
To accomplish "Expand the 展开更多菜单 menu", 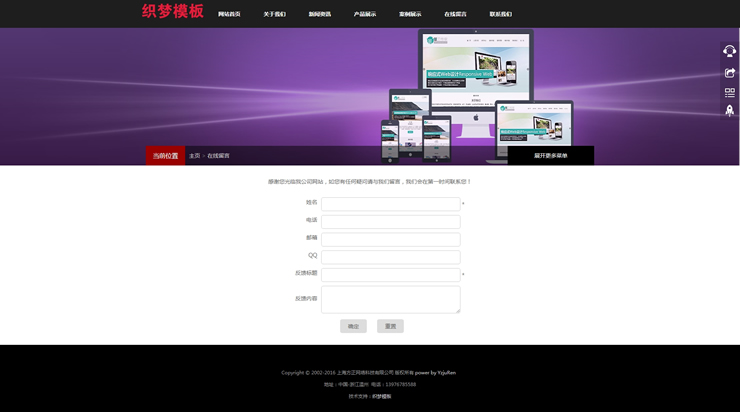I will pos(550,156).
